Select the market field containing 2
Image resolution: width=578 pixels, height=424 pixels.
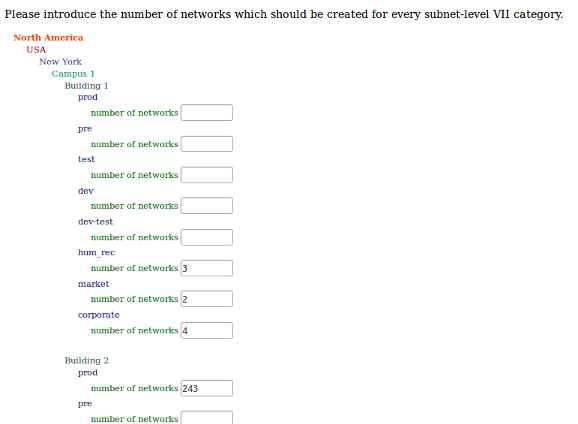(x=207, y=299)
